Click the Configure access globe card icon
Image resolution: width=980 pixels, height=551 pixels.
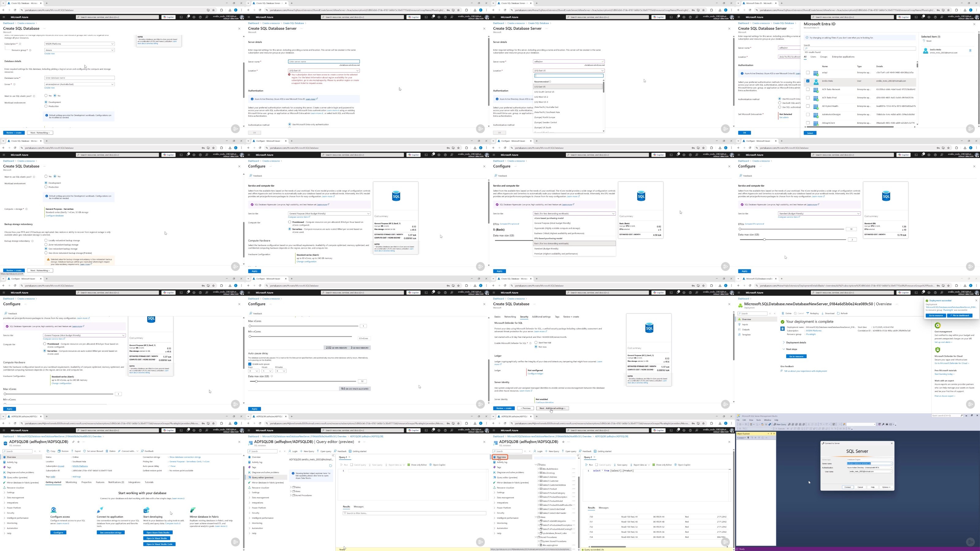(x=54, y=510)
